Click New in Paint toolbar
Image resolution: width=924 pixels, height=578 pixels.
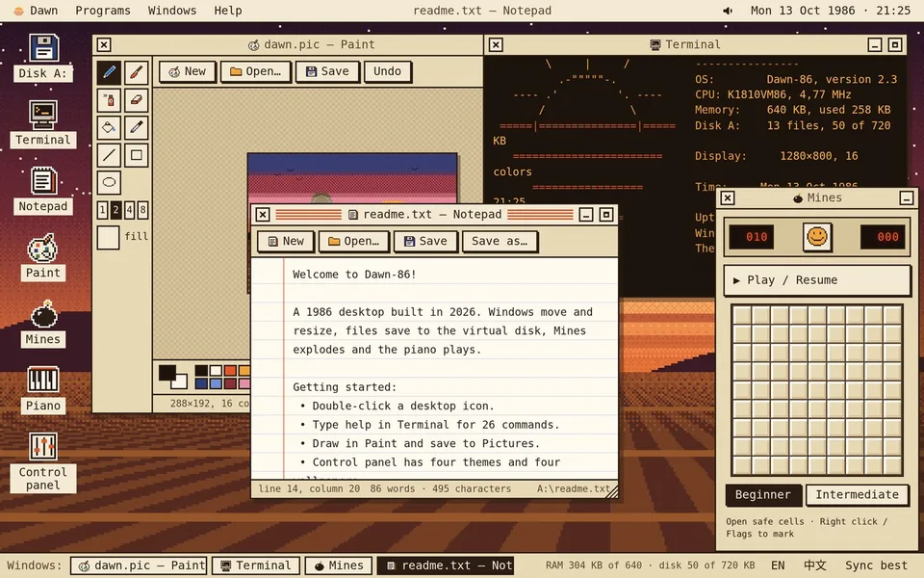[188, 71]
